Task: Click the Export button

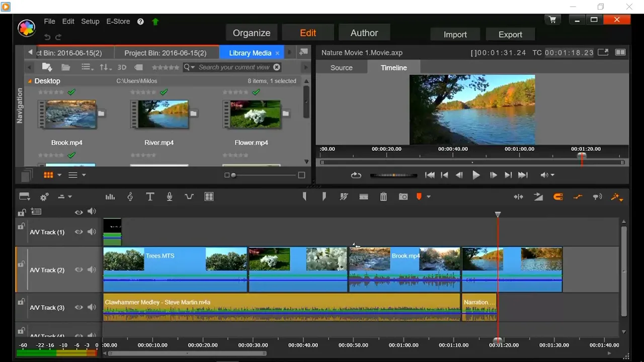Action: point(510,35)
